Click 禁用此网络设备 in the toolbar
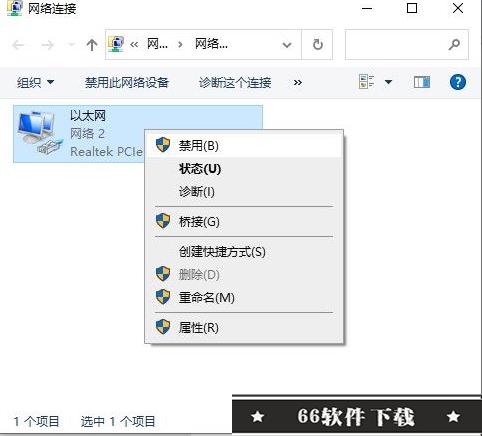Viewport: 482px width, 436px height. [x=127, y=82]
